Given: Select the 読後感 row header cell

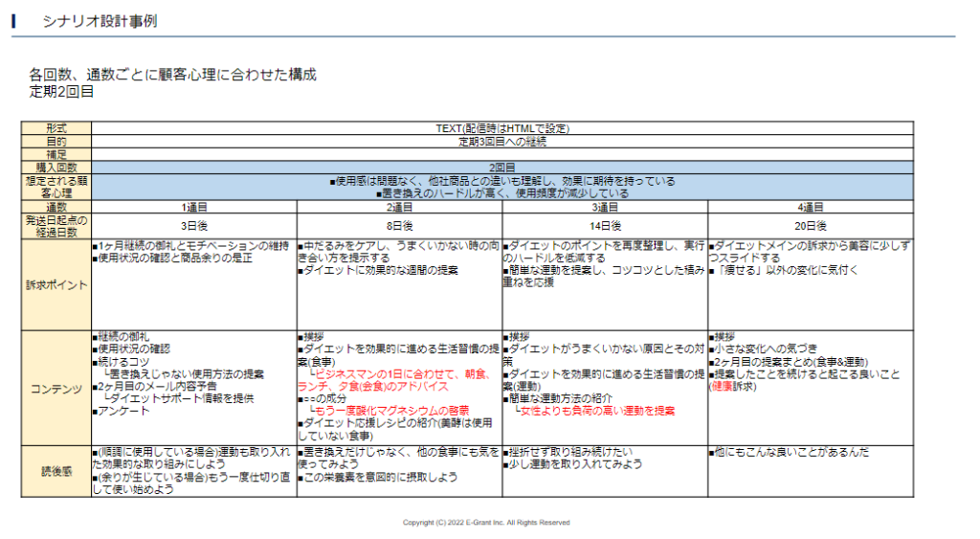Looking at the screenshot, I should pyautogui.click(x=56, y=470).
